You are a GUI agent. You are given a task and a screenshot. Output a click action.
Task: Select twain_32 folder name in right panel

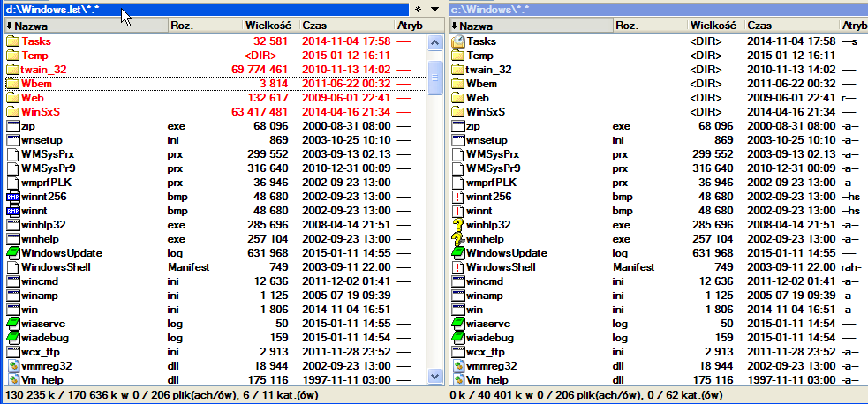(x=489, y=70)
